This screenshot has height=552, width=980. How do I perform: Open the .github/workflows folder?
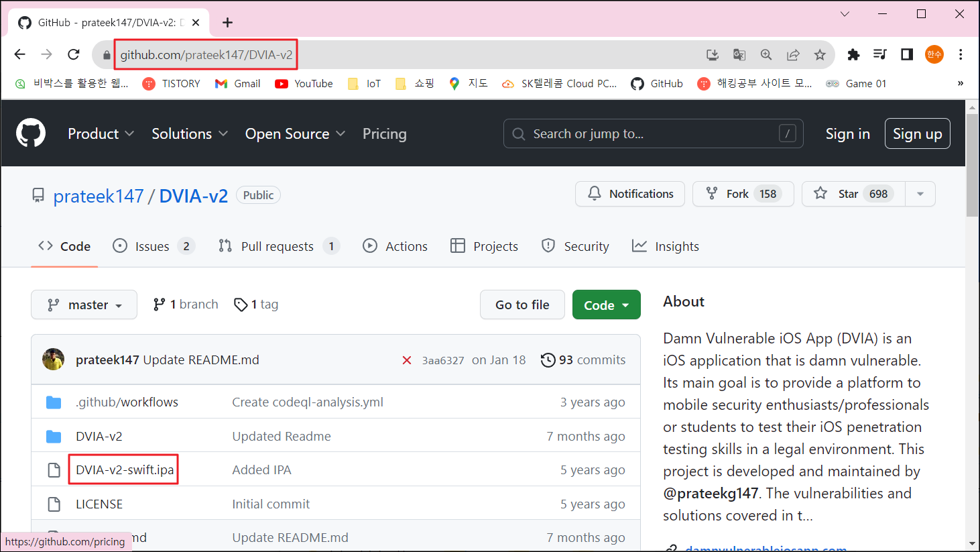tap(127, 402)
